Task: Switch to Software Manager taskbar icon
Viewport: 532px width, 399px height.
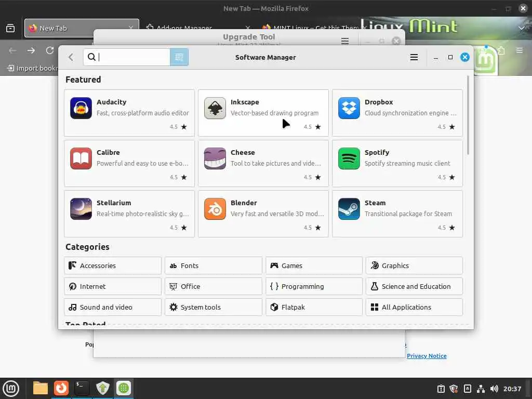Action: click(x=124, y=388)
